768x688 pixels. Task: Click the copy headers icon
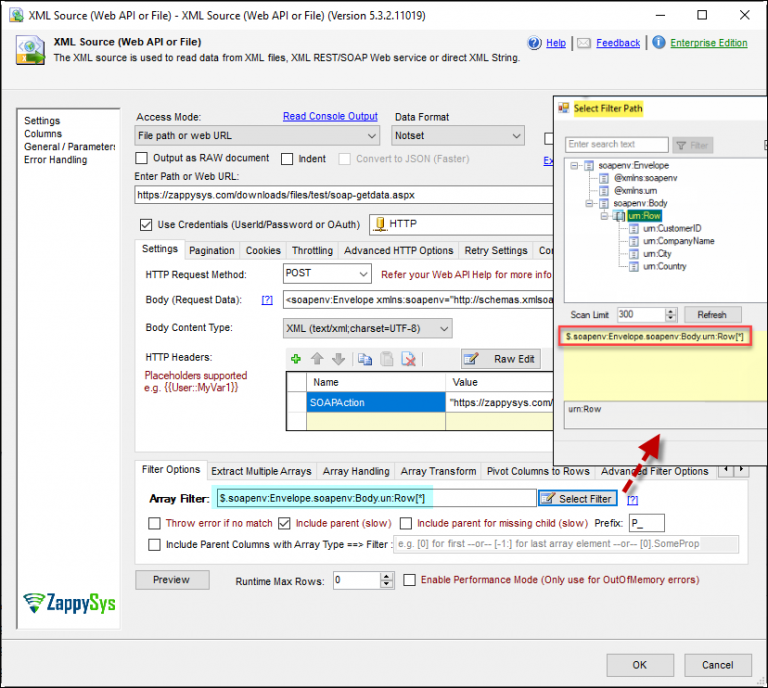(365, 359)
